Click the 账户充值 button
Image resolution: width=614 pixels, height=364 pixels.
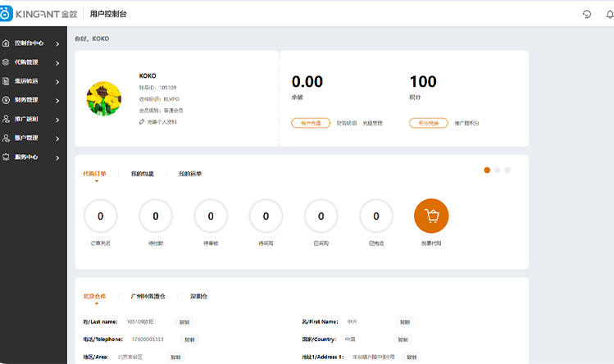point(311,123)
